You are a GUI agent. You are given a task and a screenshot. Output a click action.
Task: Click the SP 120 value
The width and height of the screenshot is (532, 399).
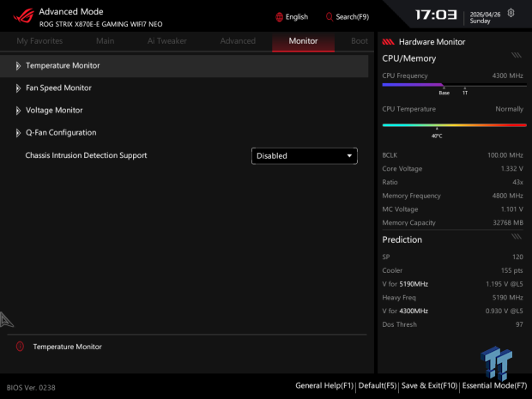tap(517, 257)
